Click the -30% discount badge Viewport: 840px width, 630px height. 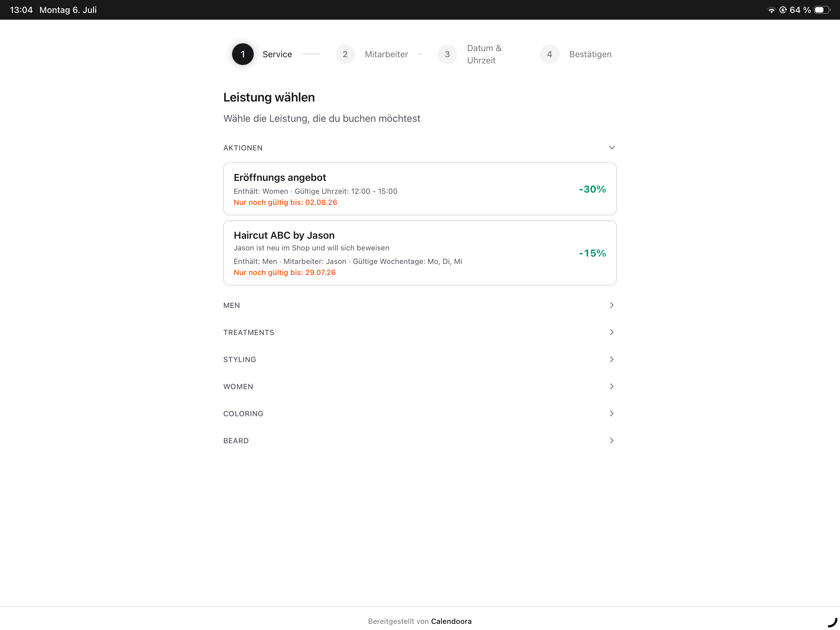pos(592,189)
